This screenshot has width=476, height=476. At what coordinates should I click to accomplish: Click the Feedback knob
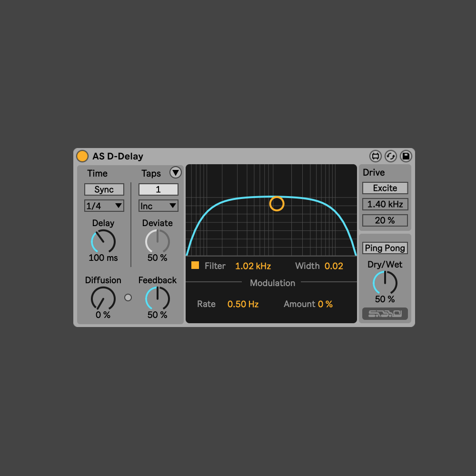point(158,298)
